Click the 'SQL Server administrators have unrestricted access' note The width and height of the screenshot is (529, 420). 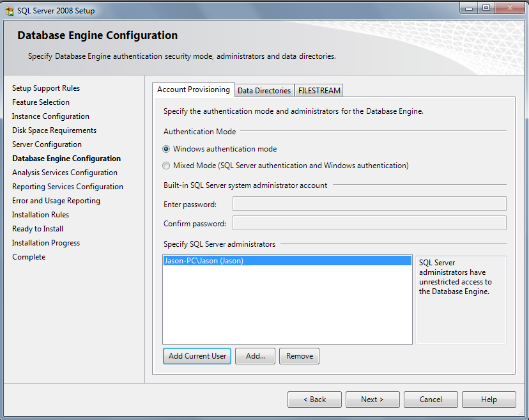click(x=455, y=277)
